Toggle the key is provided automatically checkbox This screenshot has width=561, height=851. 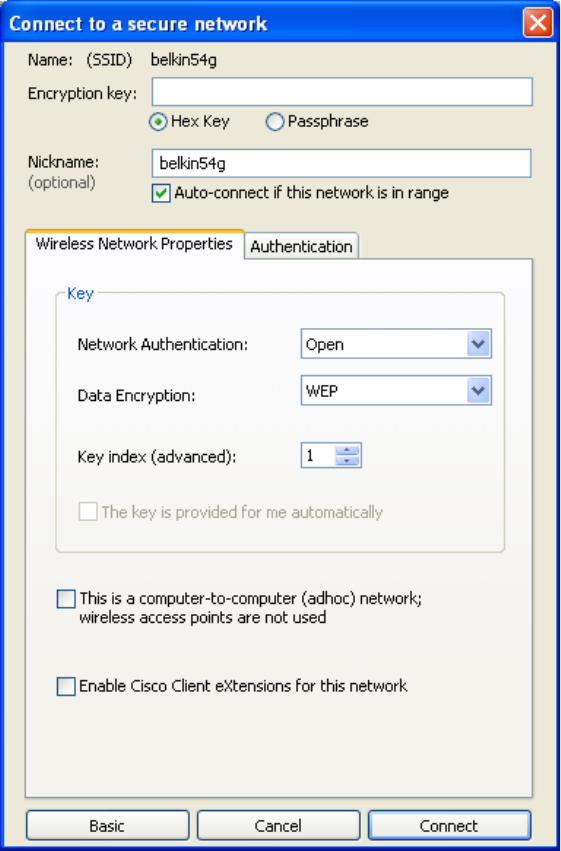pos(88,511)
